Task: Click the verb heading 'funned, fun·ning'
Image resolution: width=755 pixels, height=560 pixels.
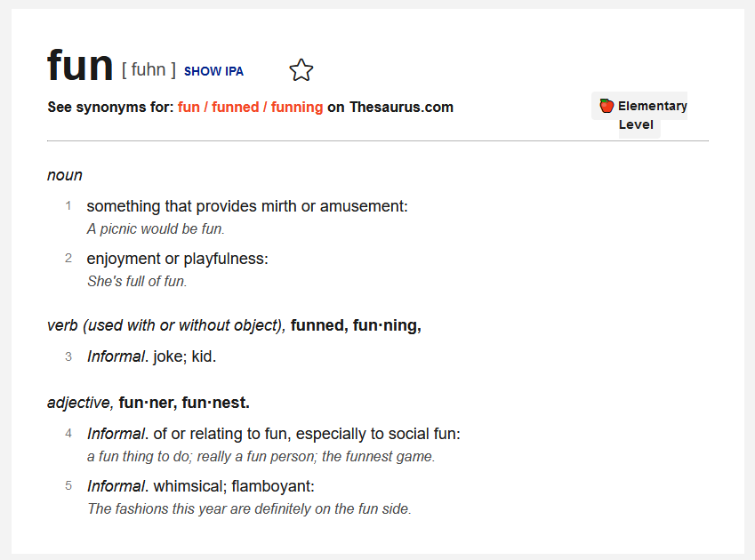Action: pos(356,325)
